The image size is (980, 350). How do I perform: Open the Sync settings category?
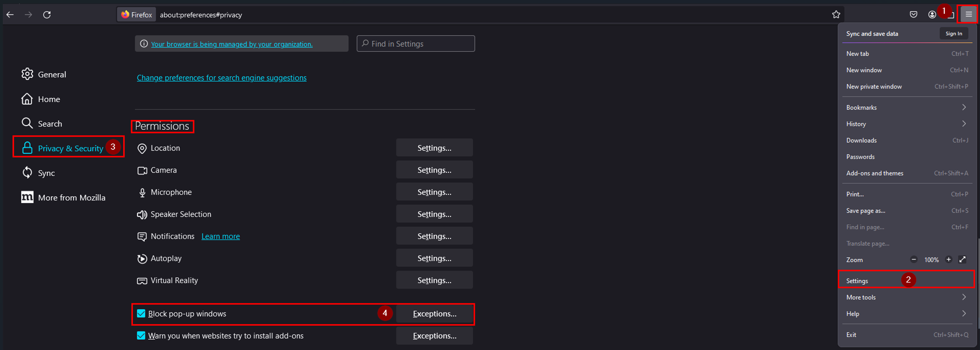pyautogui.click(x=38, y=172)
